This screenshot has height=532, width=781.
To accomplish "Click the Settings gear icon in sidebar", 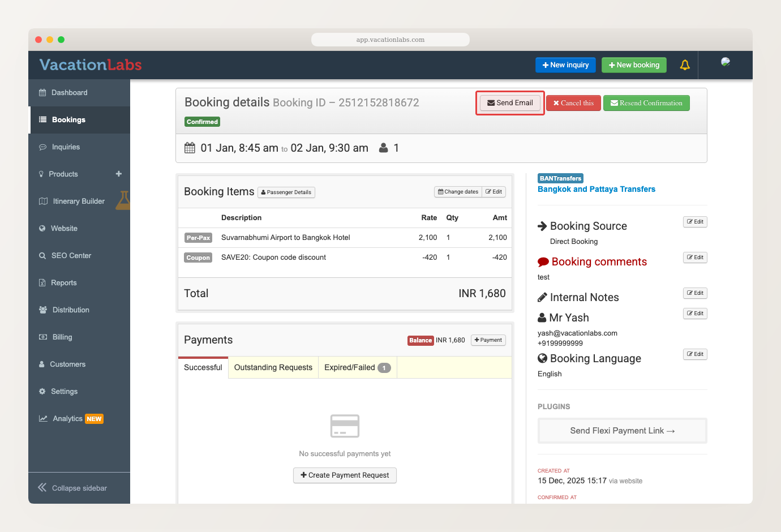I will (x=42, y=392).
